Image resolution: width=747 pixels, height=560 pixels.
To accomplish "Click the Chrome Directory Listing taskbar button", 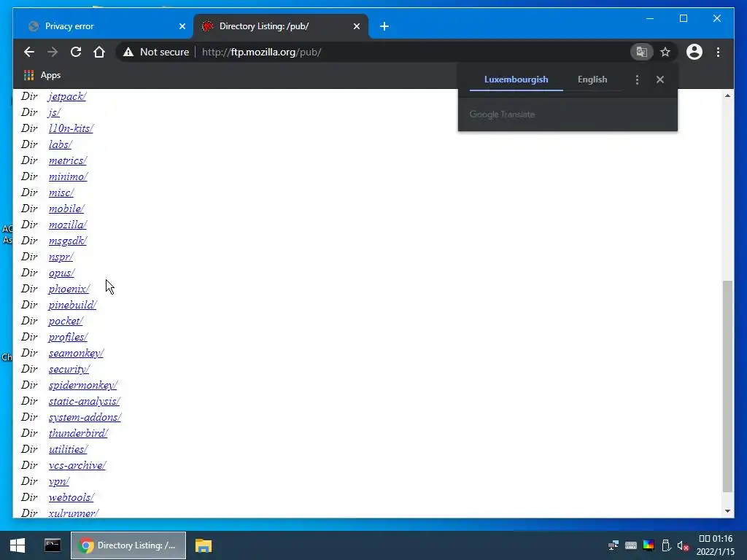I will click(128, 545).
